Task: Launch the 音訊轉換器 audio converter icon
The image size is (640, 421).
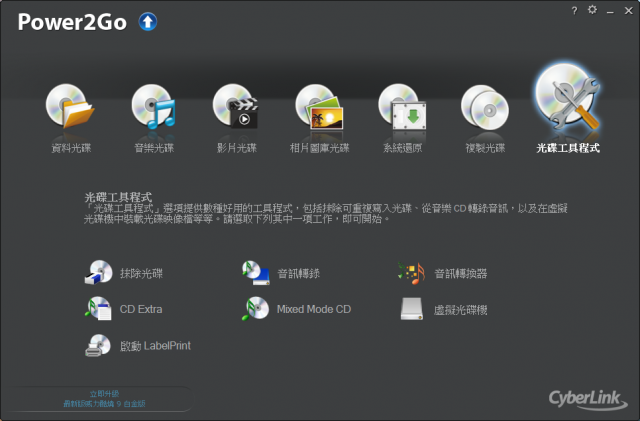Action: tap(411, 273)
